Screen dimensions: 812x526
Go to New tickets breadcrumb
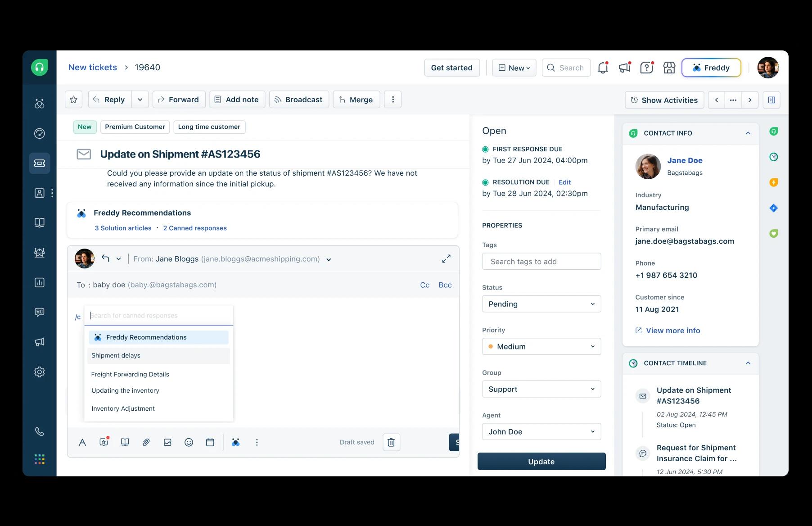click(x=93, y=67)
